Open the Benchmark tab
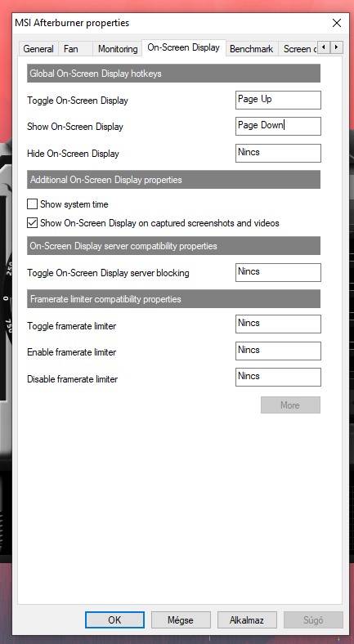The height and width of the screenshot is (644, 354). 251,49
